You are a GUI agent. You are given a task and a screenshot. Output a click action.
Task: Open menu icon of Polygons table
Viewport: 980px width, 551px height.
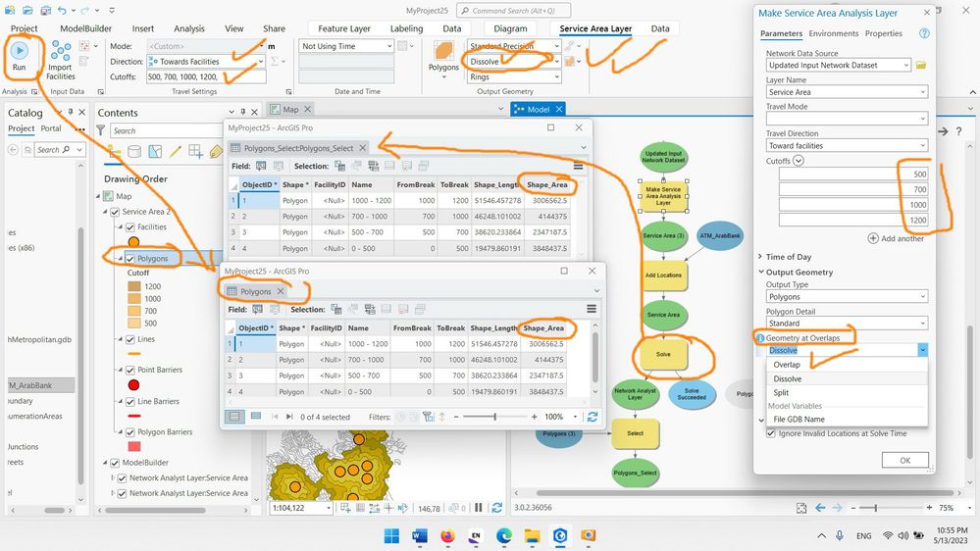pos(592,309)
